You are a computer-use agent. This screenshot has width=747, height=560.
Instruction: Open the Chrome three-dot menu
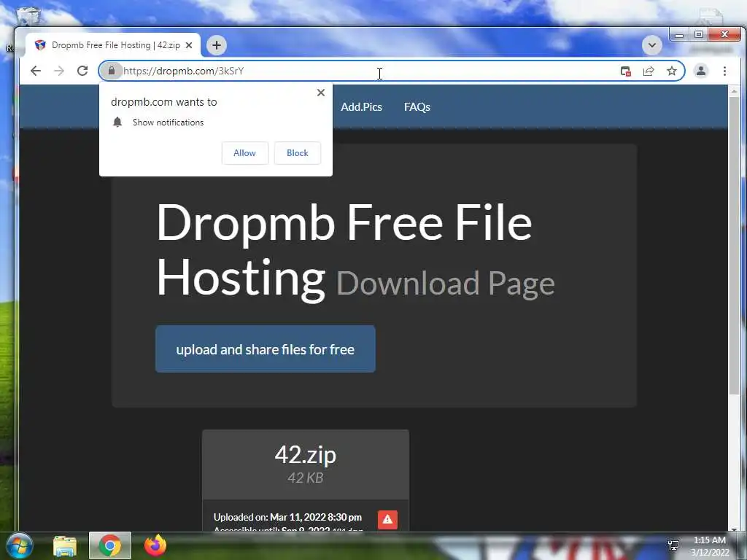724,71
